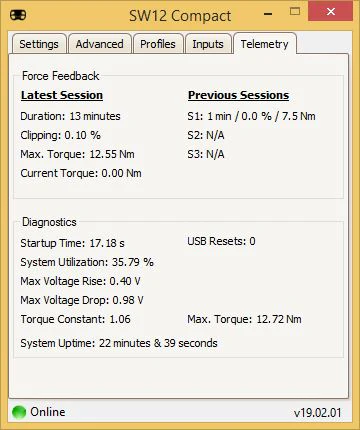Click the Previous Sessions heading
This screenshot has width=360, height=430.
(x=238, y=95)
